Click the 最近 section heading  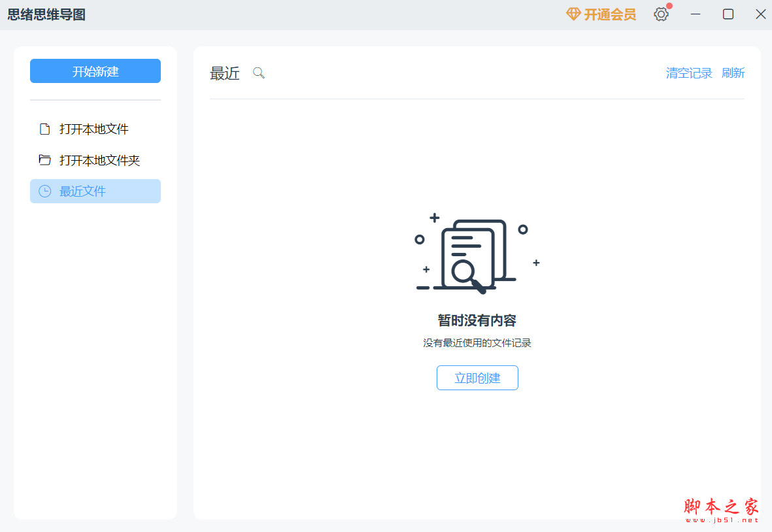pyautogui.click(x=225, y=73)
